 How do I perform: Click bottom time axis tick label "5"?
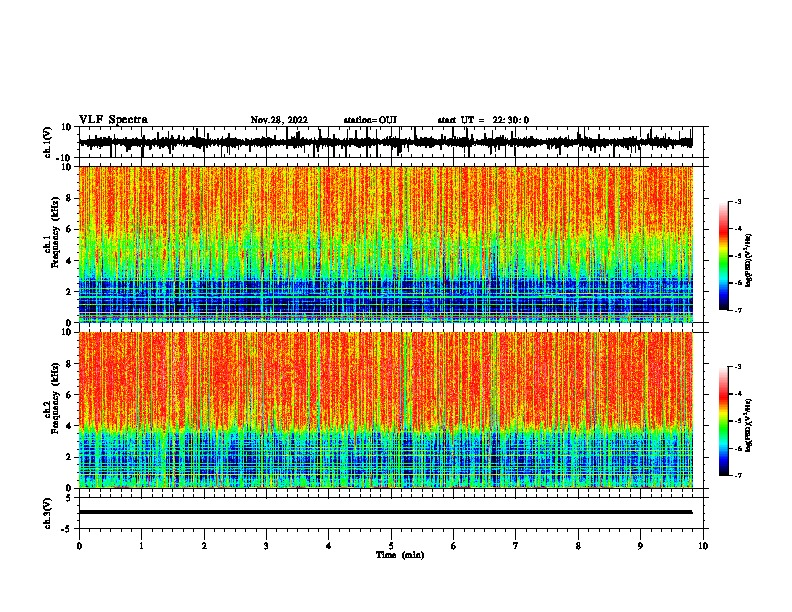[391, 546]
